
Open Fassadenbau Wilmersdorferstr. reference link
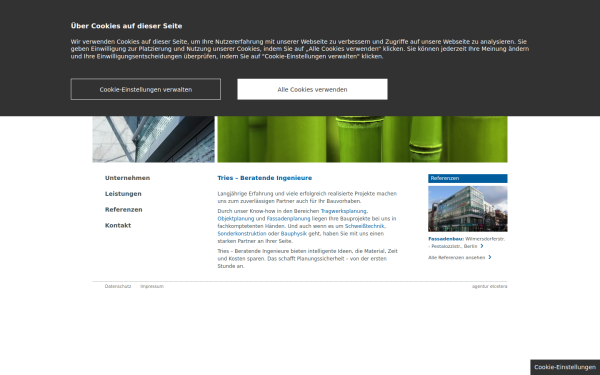click(466, 242)
